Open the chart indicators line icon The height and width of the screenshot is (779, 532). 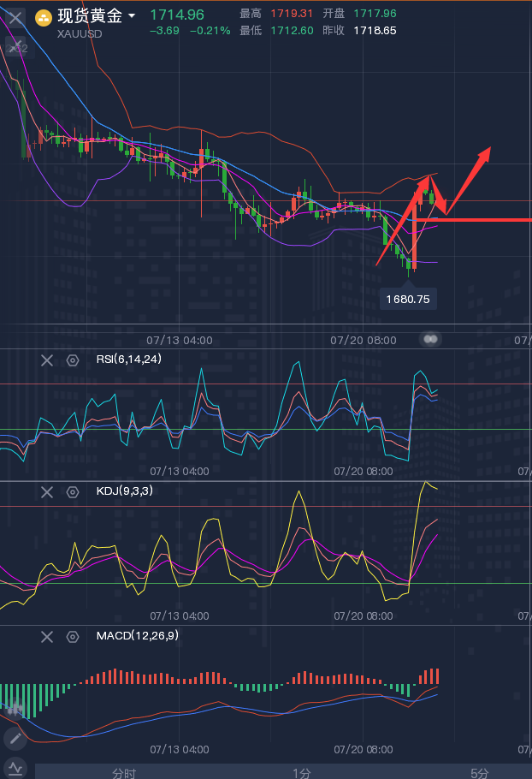15,768
